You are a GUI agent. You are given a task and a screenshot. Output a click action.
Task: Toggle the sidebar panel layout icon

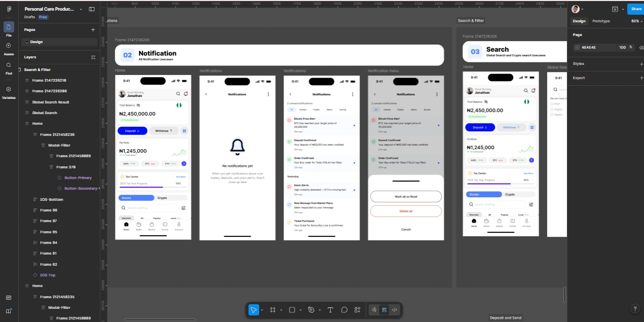click(x=92, y=9)
